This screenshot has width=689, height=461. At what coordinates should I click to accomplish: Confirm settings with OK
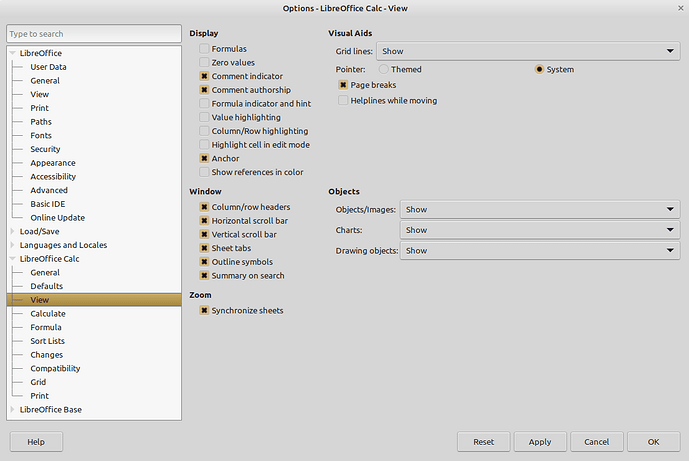click(x=653, y=442)
